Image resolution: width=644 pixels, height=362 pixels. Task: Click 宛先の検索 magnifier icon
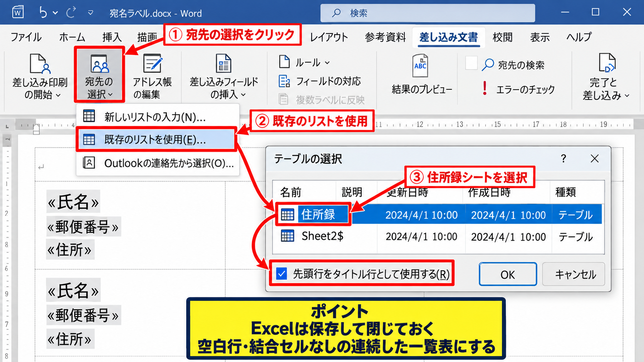coord(488,64)
